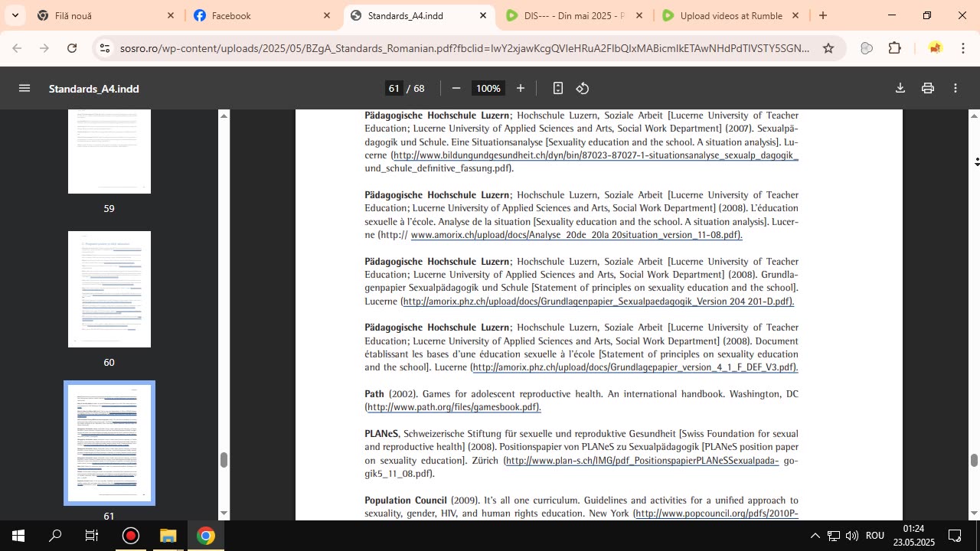980x551 pixels.
Task: Click the thumbnail panel scroll up arrow
Action: (x=224, y=116)
